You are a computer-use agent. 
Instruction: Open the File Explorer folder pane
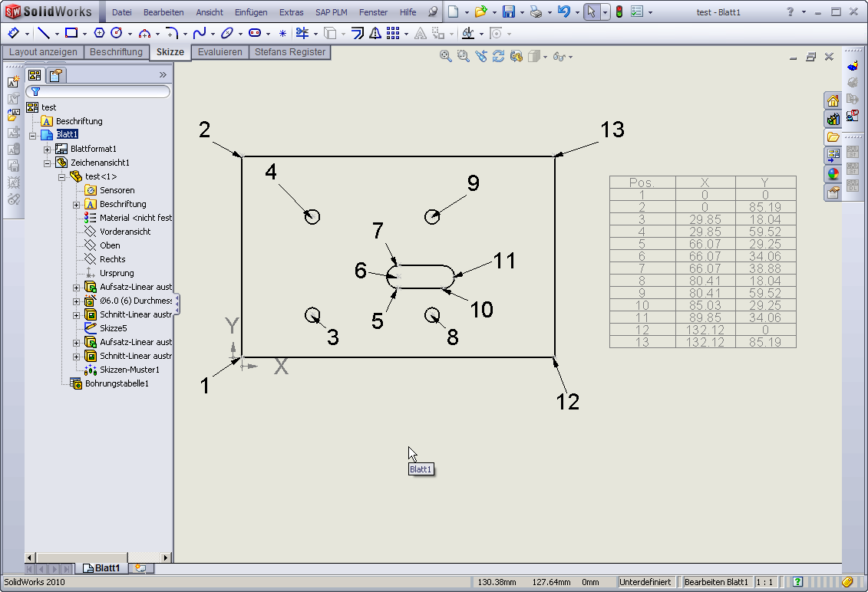(833, 137)
